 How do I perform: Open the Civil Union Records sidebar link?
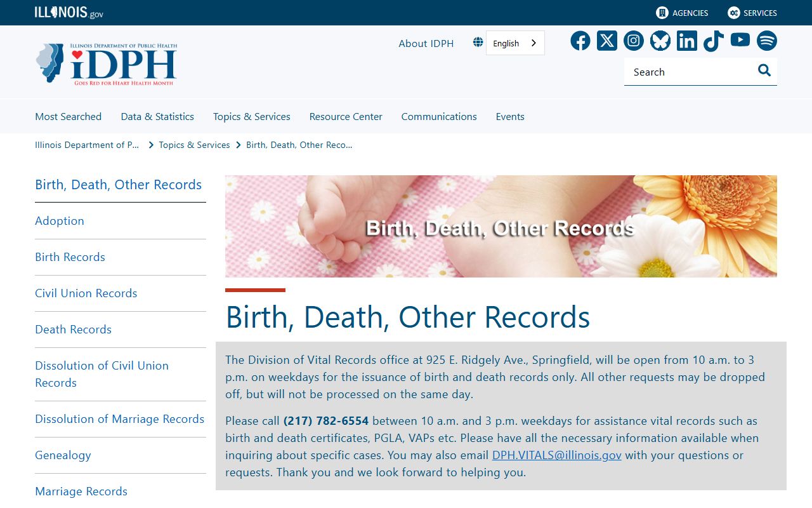[86, 293]
